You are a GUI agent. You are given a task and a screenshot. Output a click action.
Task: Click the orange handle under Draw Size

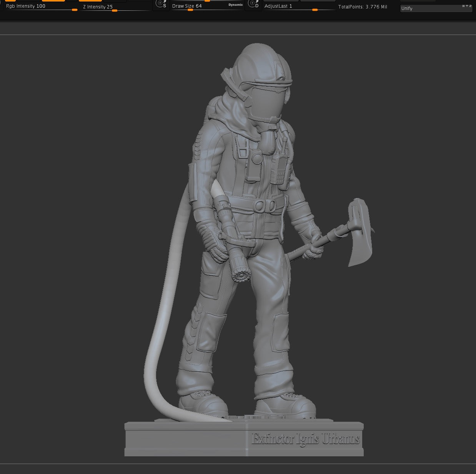(x=190, y=10)
